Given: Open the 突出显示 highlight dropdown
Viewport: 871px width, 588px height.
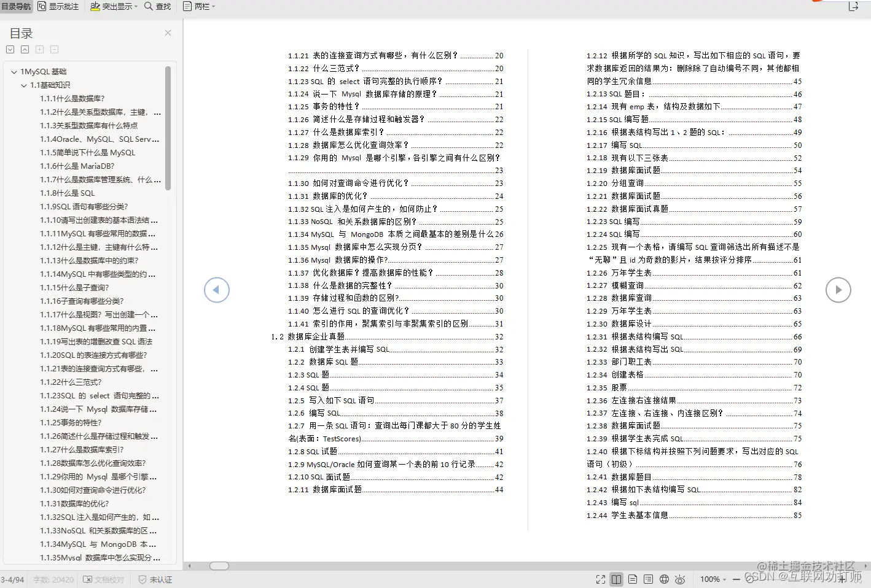Looking at the screenshot, I should click(x=114, y=6).
